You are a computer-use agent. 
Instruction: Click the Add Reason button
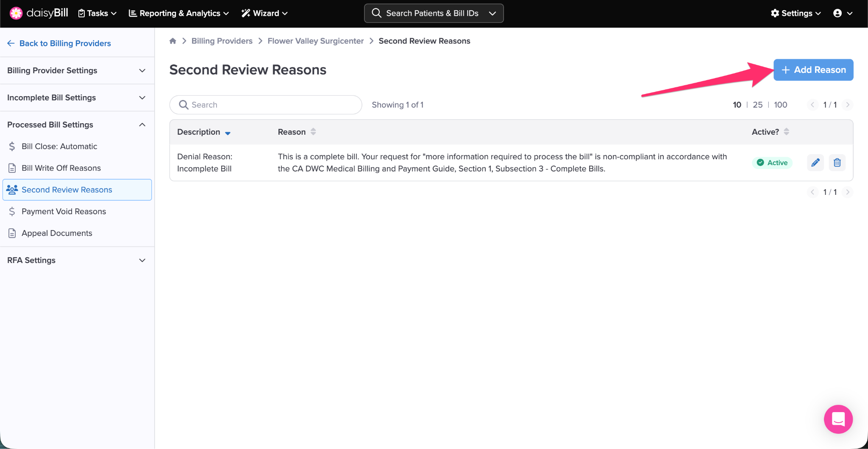[813, 70]
